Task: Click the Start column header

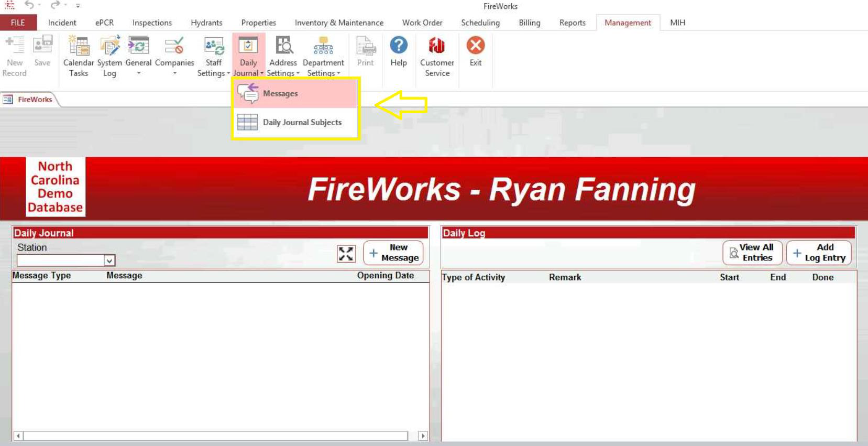Action: 729,277
